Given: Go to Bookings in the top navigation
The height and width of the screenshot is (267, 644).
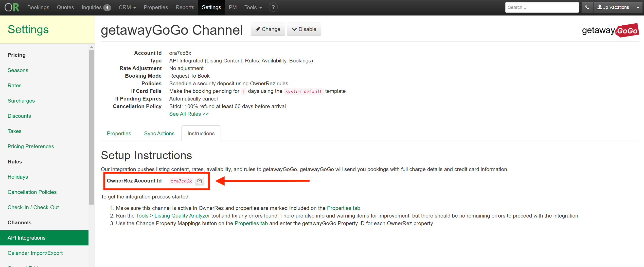Looking at the screenshot, I should (x=38, y=7).
